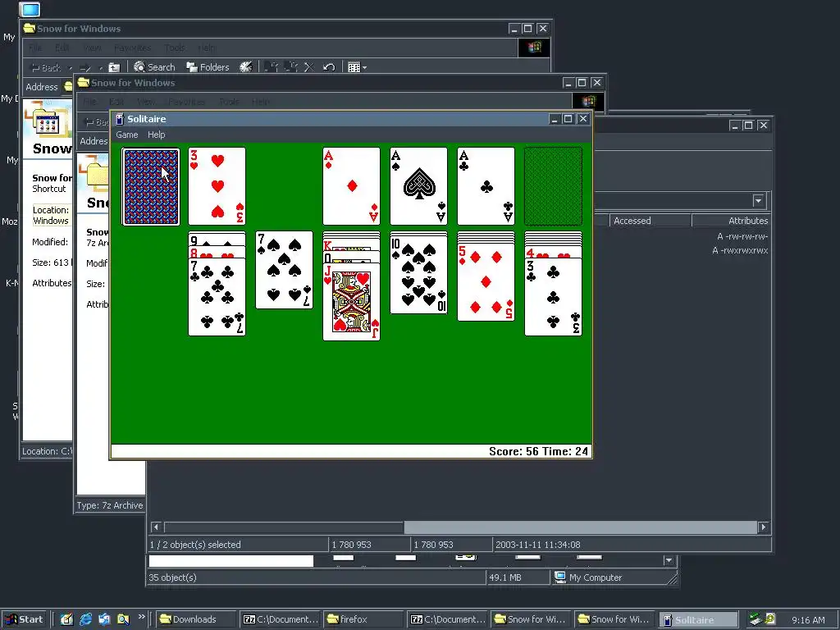Image resolution: width=840 pixels, height=630 pixels.
Task: Click the Solitaire title bar icon
Action: coord(120,119)
